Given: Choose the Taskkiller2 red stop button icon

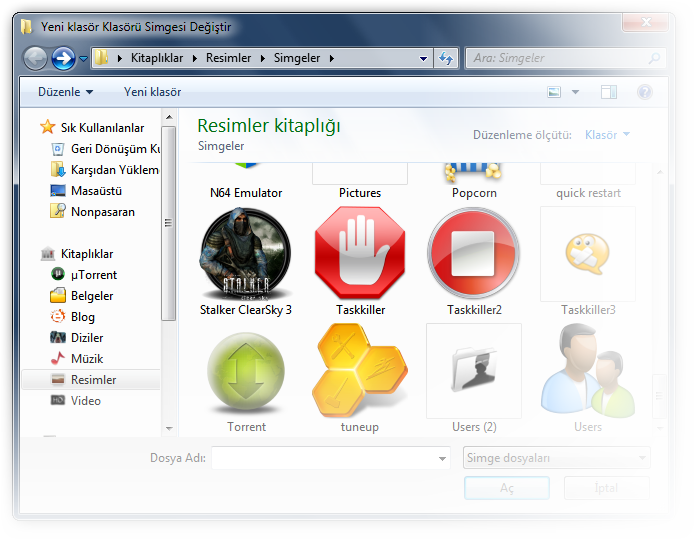Looking at the screenshot, I should (x=474, y=253).
